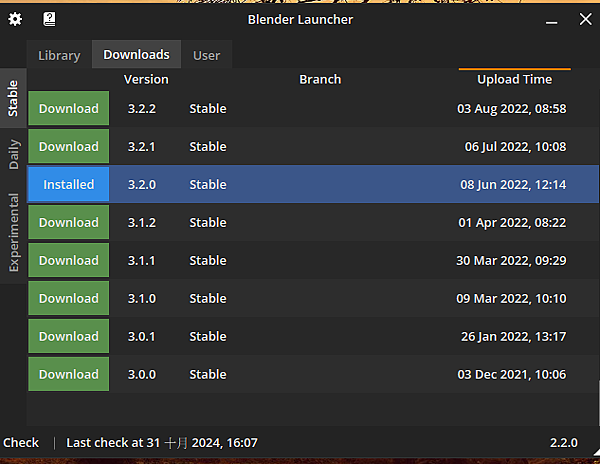Click upload time 26 Jan 2022, 13:17
Screen dimensions: 600x464
tap(514, 336)
